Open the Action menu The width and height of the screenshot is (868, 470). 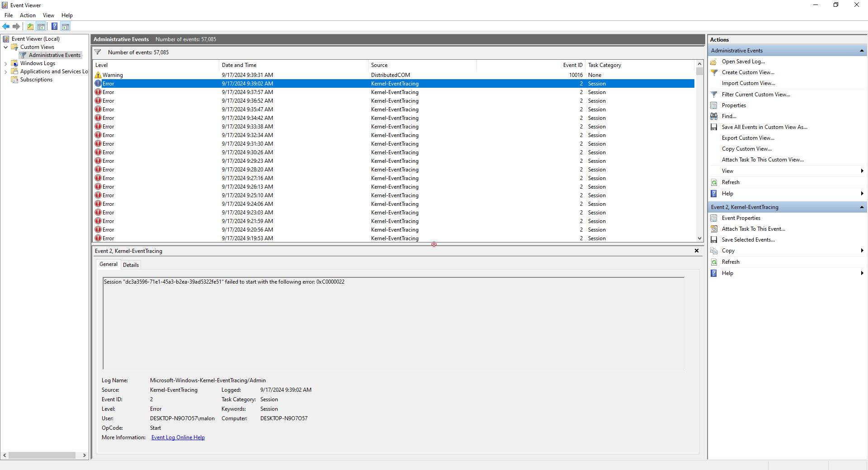click(x=28, y=15)
